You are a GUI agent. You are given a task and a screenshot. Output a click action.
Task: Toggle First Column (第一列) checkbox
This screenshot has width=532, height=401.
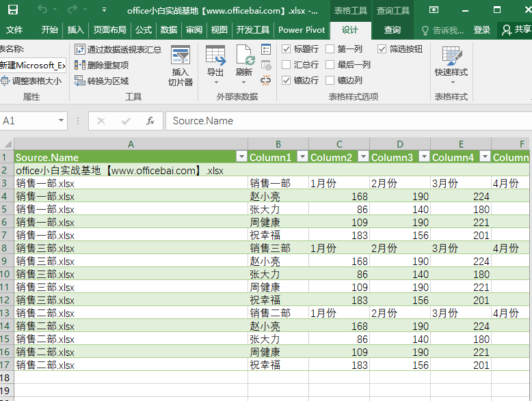click(330, 49)
